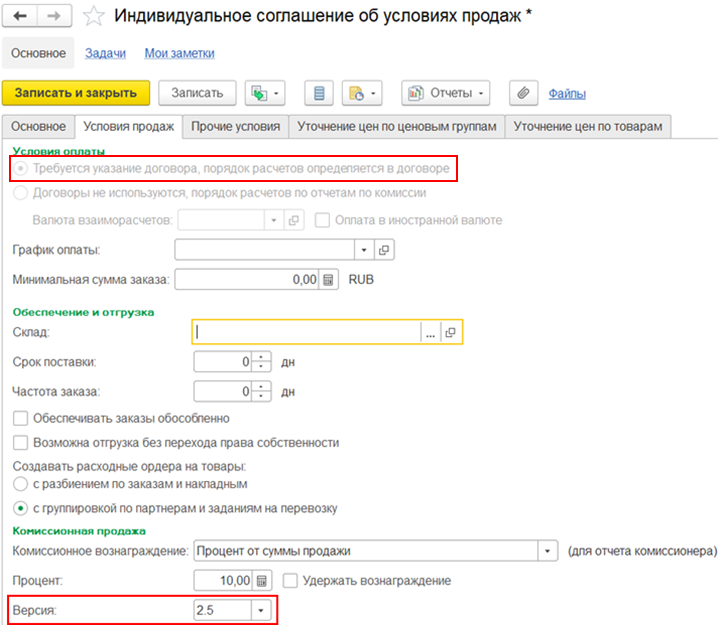The image size is (718, 631).
Task: Open the Задачи link
Action: [x=105, y=54]
